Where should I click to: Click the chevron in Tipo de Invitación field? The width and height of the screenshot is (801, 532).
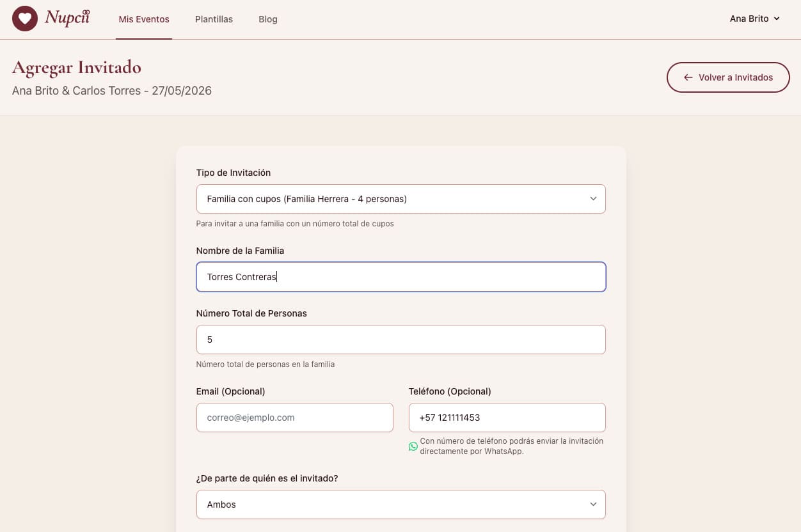click(x=592, y=199)
